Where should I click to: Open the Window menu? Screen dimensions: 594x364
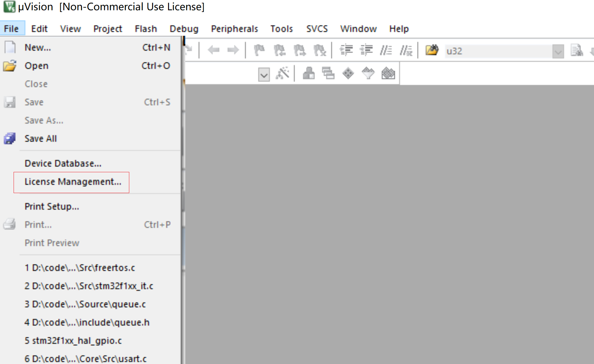pyautogui.click(x=358, y=29)
